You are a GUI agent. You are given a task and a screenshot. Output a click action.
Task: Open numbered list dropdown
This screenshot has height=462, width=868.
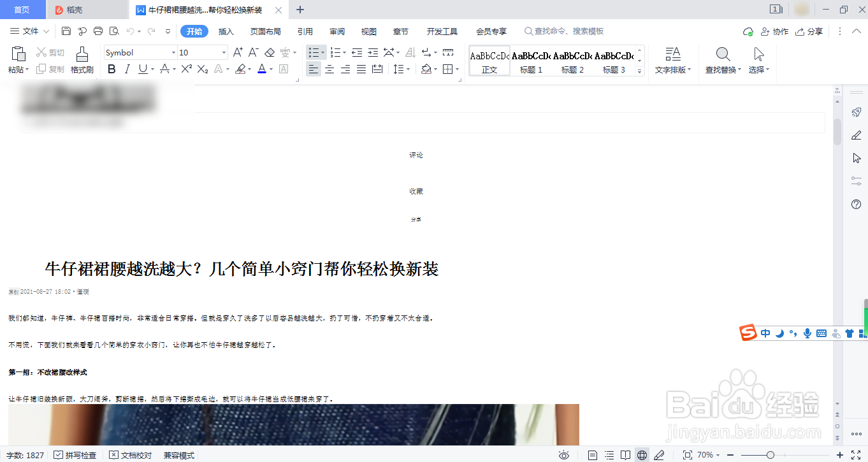(x=345, y=53)
